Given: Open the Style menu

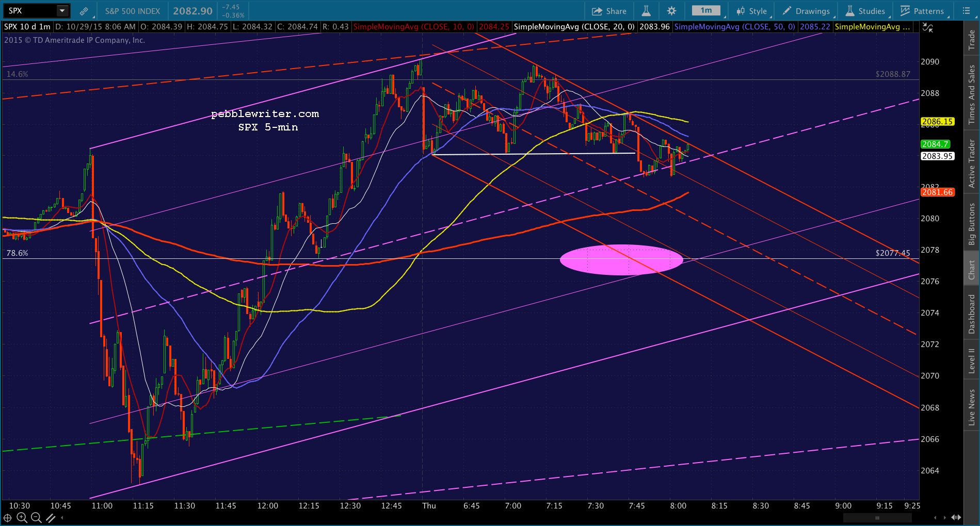Looking at the screenshot, I should pos(752,11).
